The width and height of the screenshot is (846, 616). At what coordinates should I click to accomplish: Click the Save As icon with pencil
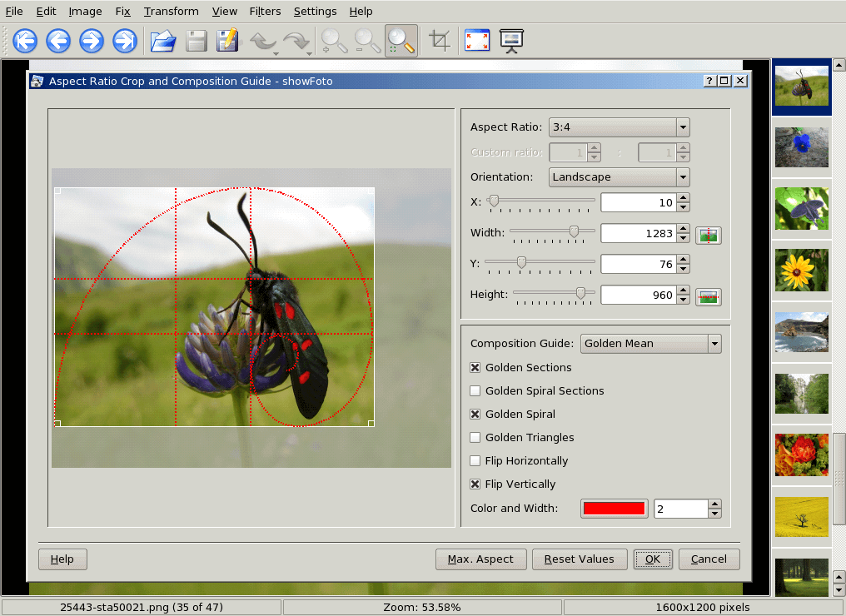[227, 40]
